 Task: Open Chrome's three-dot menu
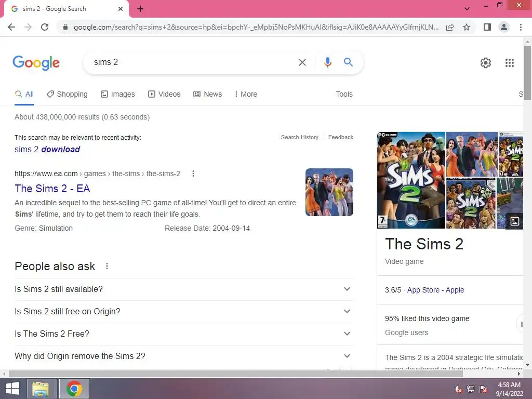click(x=521, y=27)
